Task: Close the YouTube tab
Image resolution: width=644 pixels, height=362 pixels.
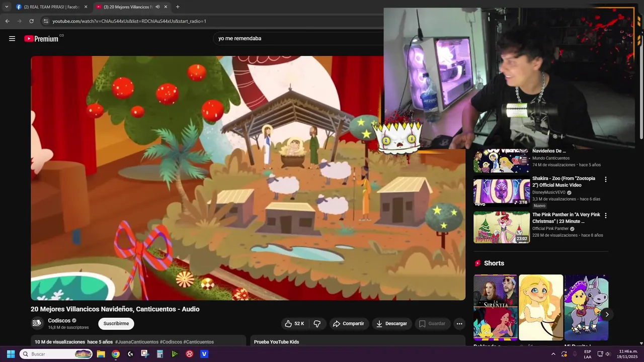Action: point(166,7)
